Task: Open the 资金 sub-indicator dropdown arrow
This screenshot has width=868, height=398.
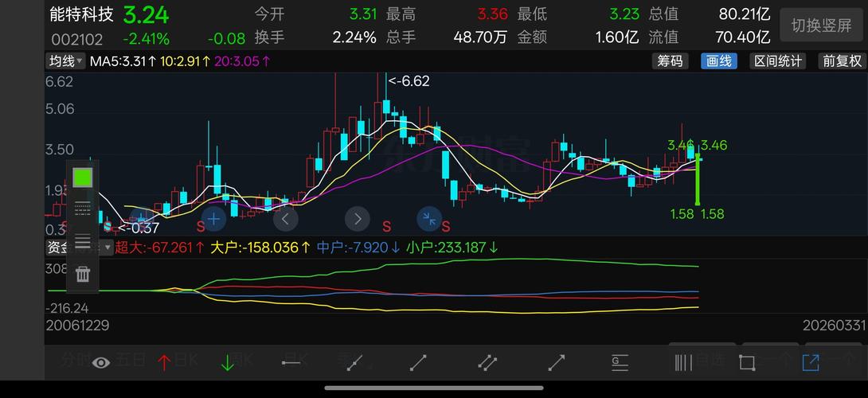Action: pyautogui.click(x=108, y=248)
